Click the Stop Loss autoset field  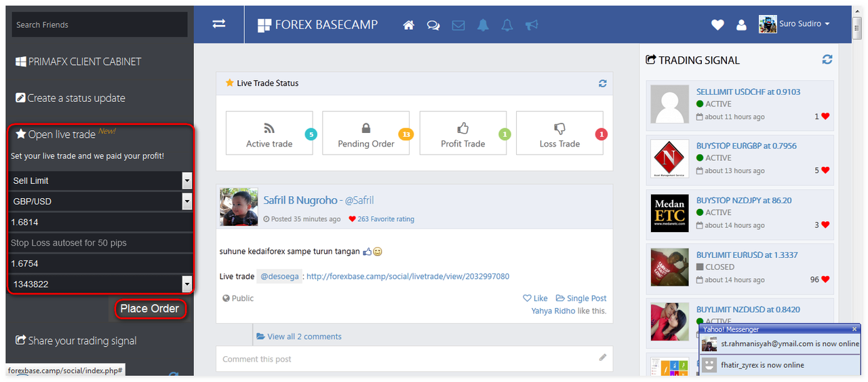pyautogui.click(x=100, y=242)
